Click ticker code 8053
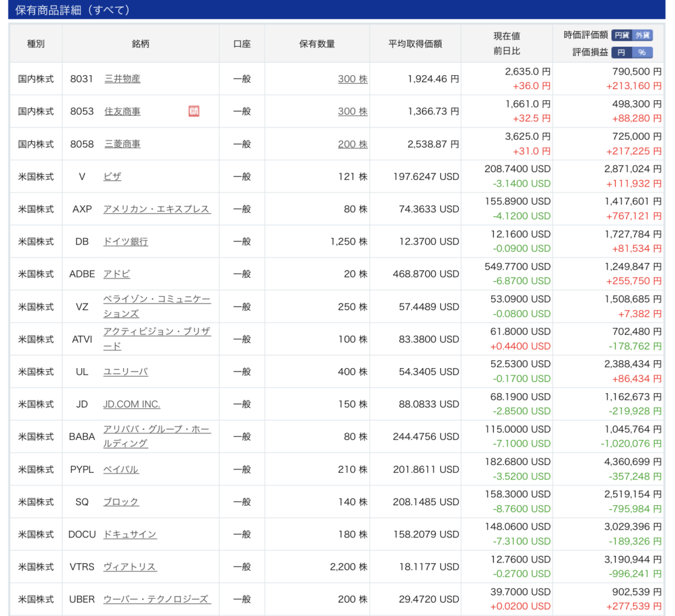Screen dimensions: 675x616 pos(82,111)
